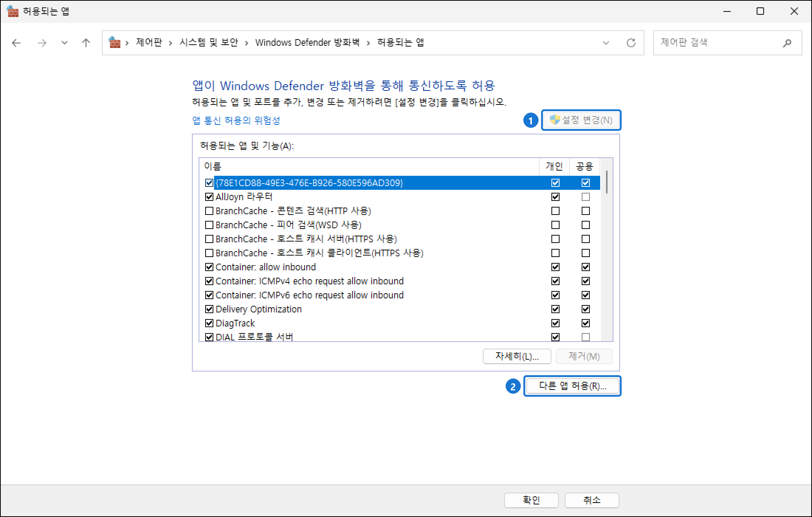
Task: Open the address bar history dropdown
Action: tap(606, 43)
